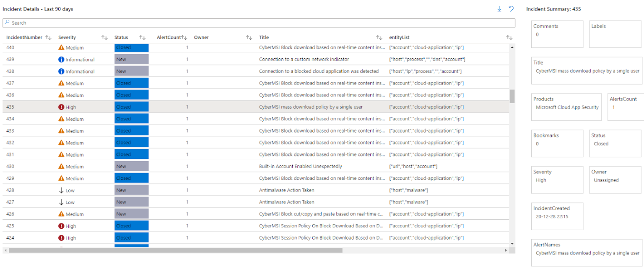Open the sort control on the Title column
644x268 pixels.
pyautogui.click(x=379, y=37)
